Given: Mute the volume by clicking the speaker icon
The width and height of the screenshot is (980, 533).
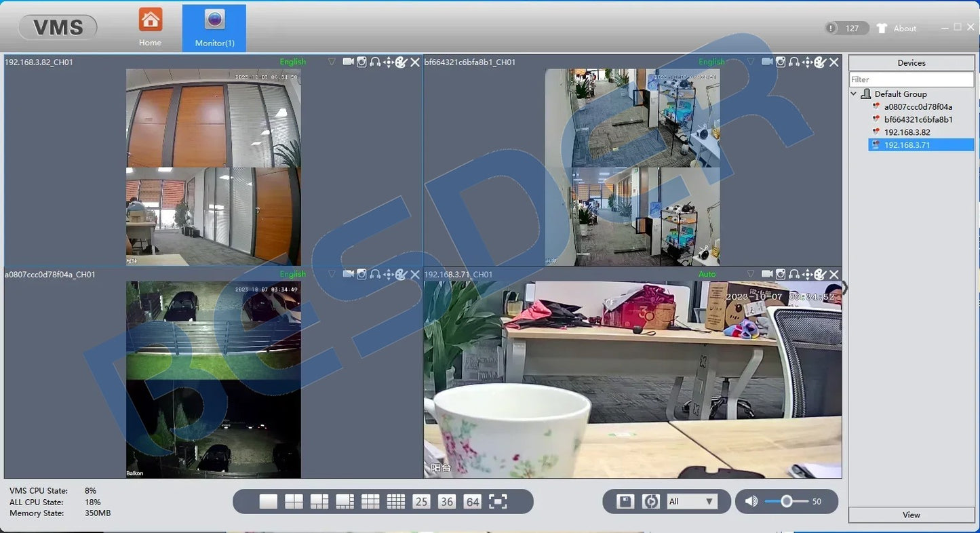Looking at the screenshot, I should coord(751,501).
